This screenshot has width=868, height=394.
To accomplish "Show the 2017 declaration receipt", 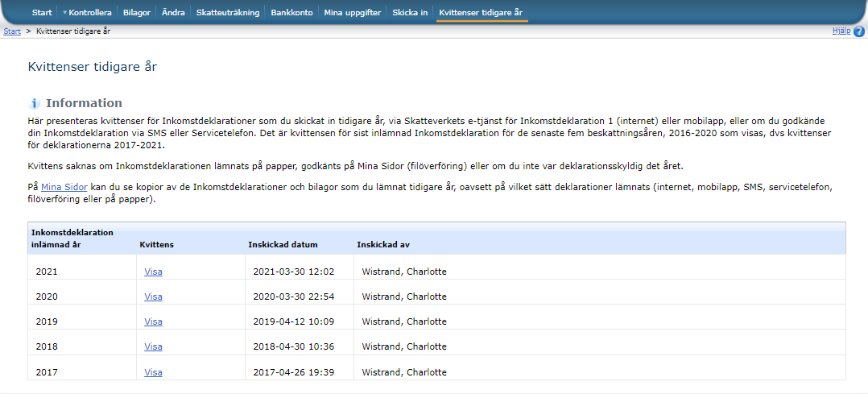I will point(153,372).
